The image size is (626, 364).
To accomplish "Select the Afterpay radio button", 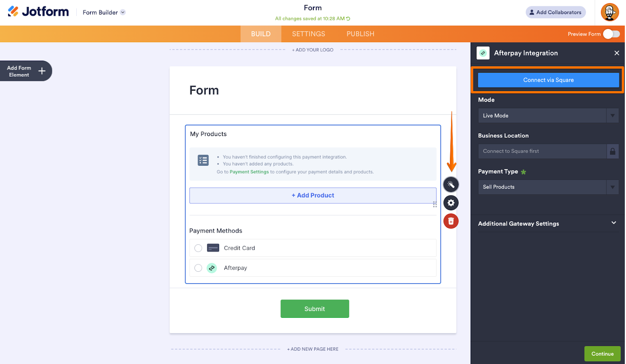I will (x=199, y=268).
